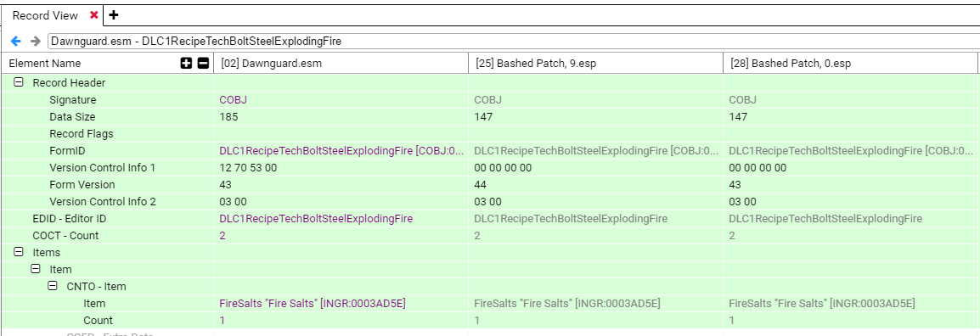This screenshot has width=980, height=336.
Task: Click Dawnguard.esm item Count value 1
Action: point(222,321)
